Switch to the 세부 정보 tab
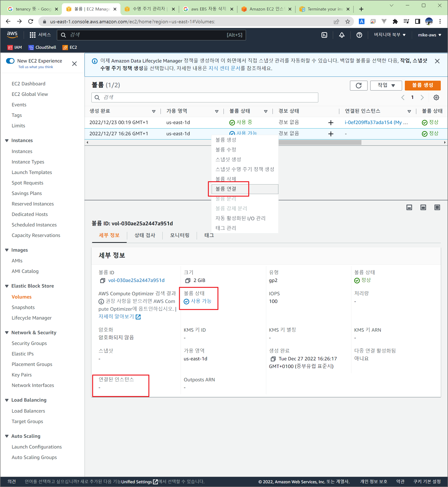 (109, 235)
